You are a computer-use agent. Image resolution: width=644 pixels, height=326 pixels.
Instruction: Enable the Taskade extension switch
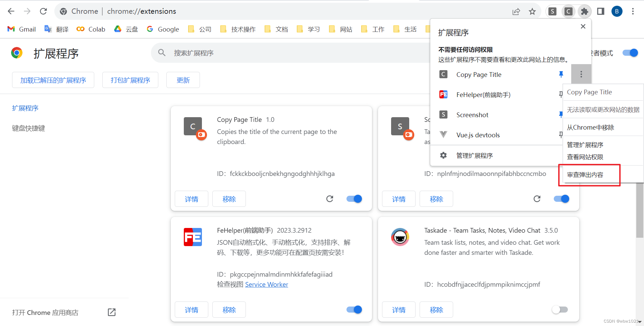(560, 310)
